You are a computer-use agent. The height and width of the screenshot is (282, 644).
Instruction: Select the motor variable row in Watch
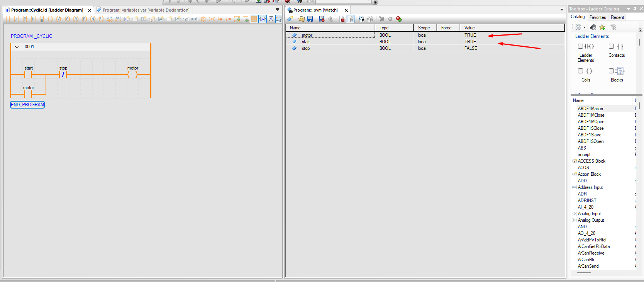point(425,35)
